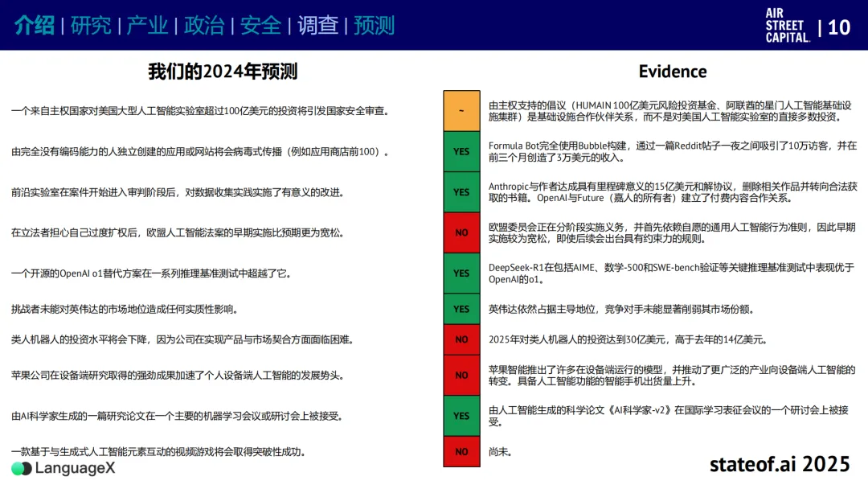This screenshot has height=489, width=868.
Task: Click the green YES box for Anthropic row
Action: click(x=461, y=192)
